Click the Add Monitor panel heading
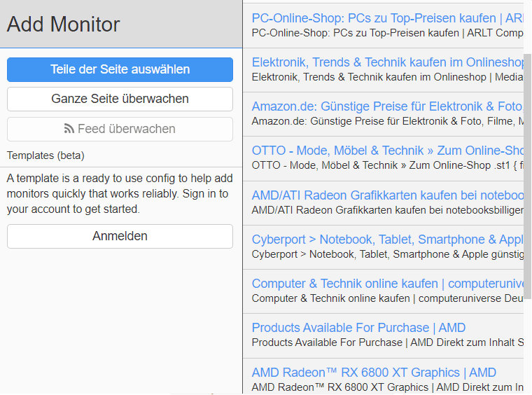The image size is (532, 395). click(x=64, y=24)
